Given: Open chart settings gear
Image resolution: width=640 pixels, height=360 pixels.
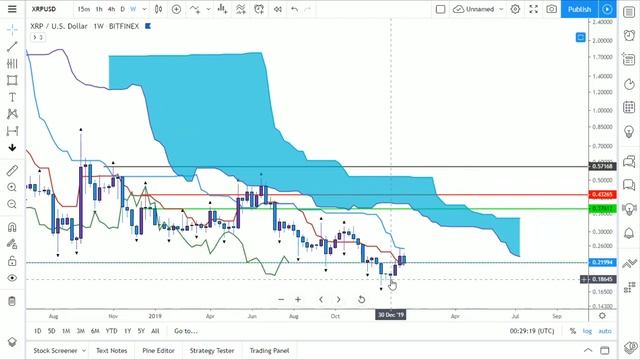Looking at the screenshot, I should pos(515,9).
